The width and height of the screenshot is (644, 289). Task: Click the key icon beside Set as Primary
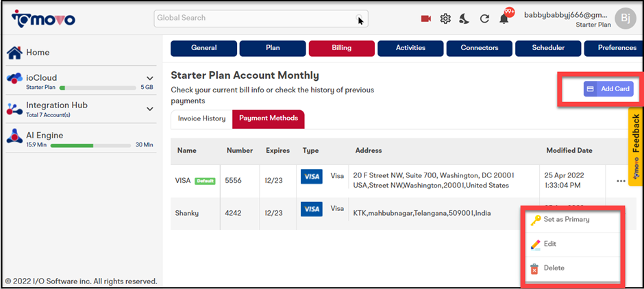coord(535,220)
